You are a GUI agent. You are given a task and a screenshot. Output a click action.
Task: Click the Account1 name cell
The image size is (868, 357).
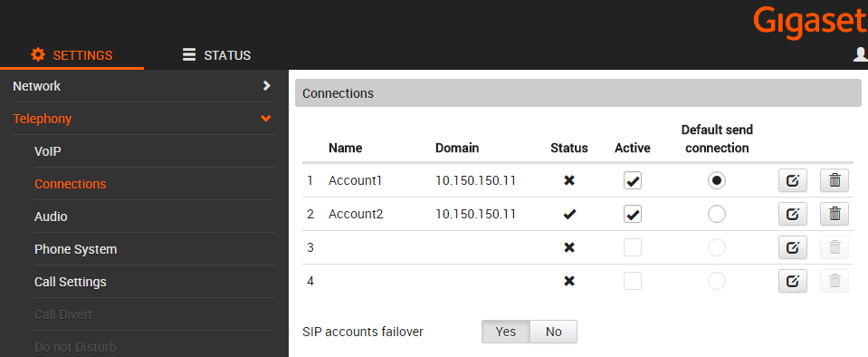(356, 180)
